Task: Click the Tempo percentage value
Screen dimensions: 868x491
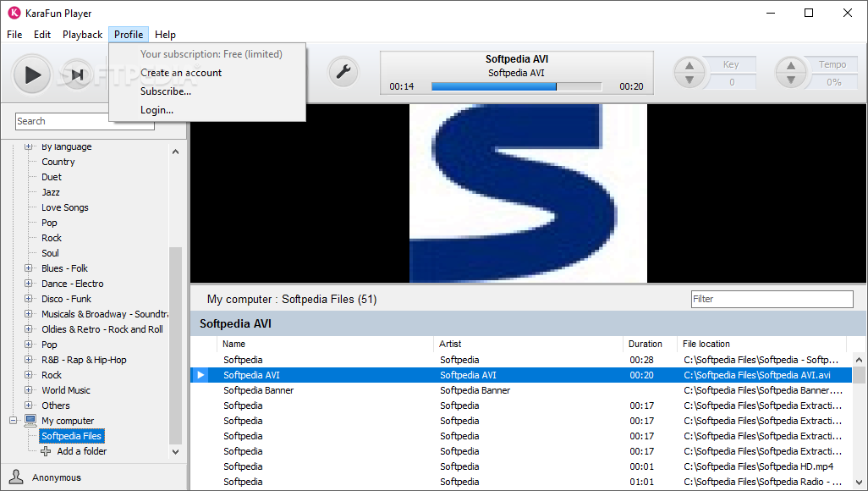Action: [x=833, y=82]
